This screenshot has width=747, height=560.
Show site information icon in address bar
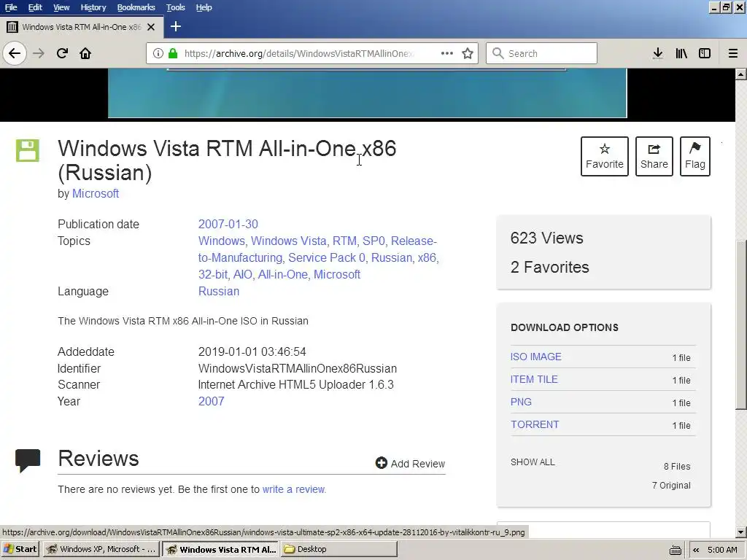[x=158, y=53]
